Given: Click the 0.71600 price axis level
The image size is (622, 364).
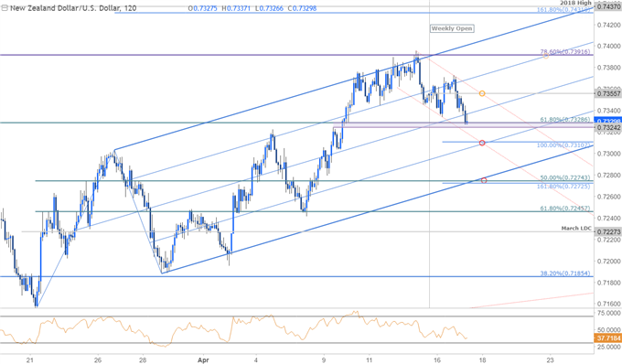Looking at the screenshot, I should (x=608, y=305).
